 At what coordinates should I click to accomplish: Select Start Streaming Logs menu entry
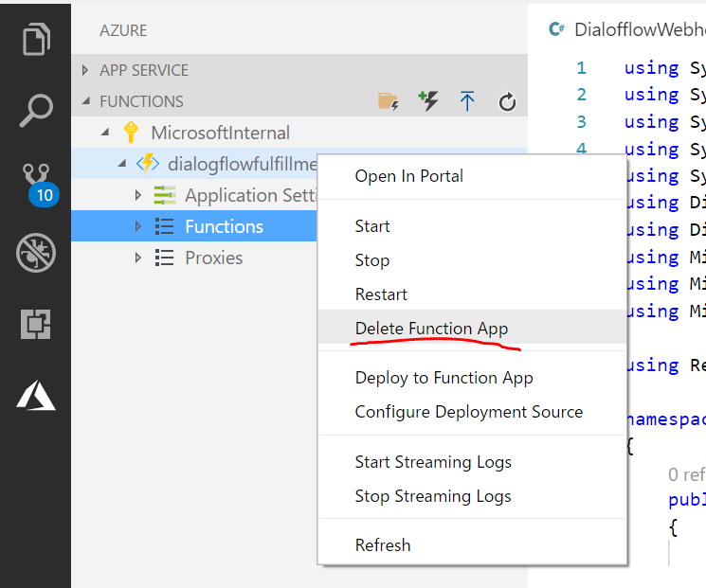[x=472, y=462]
